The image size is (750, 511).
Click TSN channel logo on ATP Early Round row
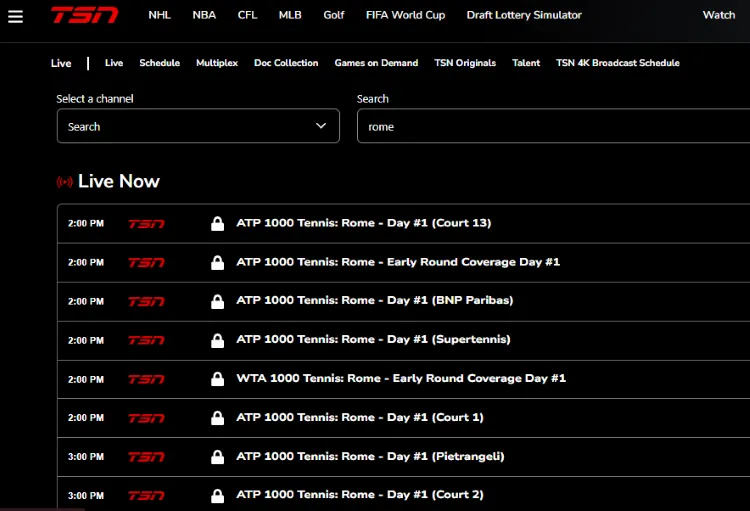click(146, 263)
